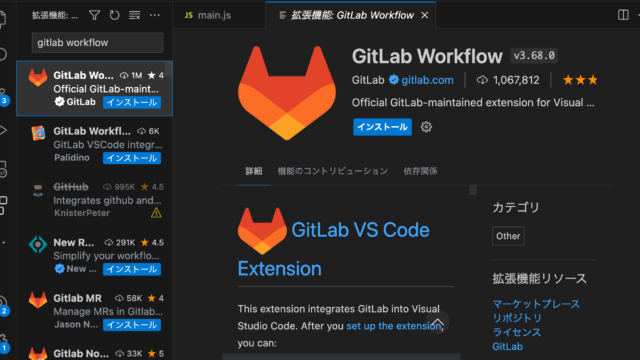This screenshot has width=640, height=360.
Task: Install the GitLab-maintained GitLab Workflow from list
Action: (132, 102)
